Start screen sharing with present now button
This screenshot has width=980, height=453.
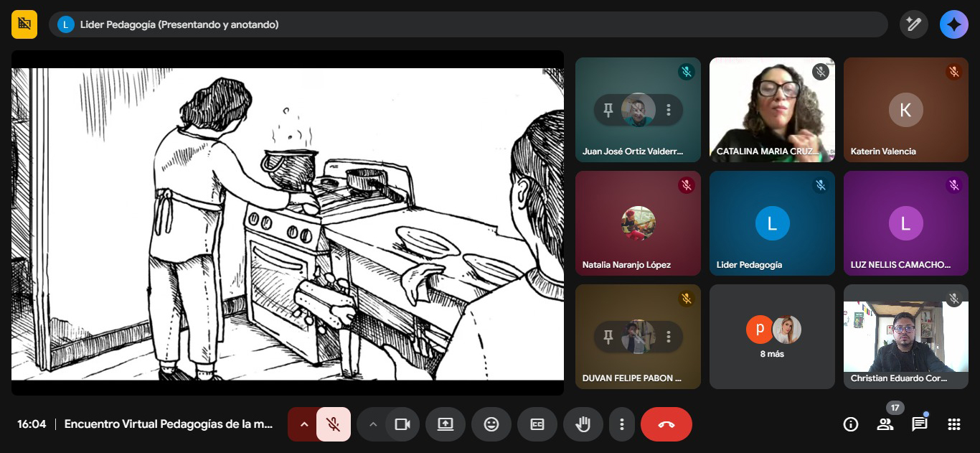pyautogui.click(x=446, y=424)
